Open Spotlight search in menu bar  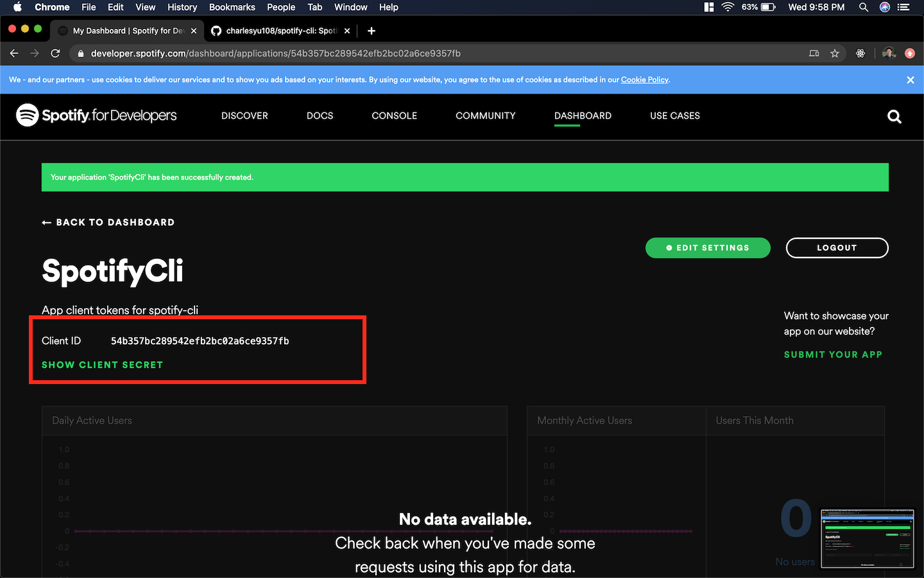[864, 7]
